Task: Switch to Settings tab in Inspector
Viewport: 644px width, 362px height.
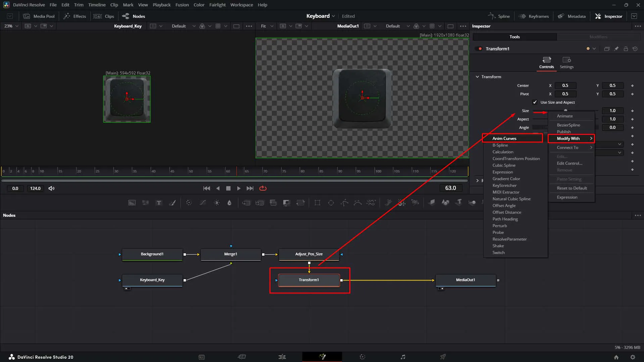Action: tap(566, 63)
